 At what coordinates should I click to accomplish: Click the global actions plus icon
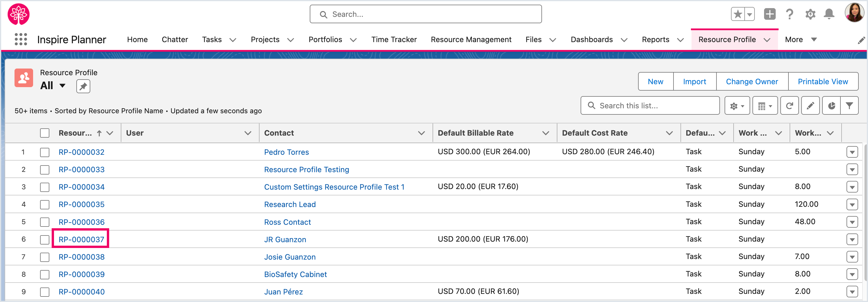coord(770,14)
